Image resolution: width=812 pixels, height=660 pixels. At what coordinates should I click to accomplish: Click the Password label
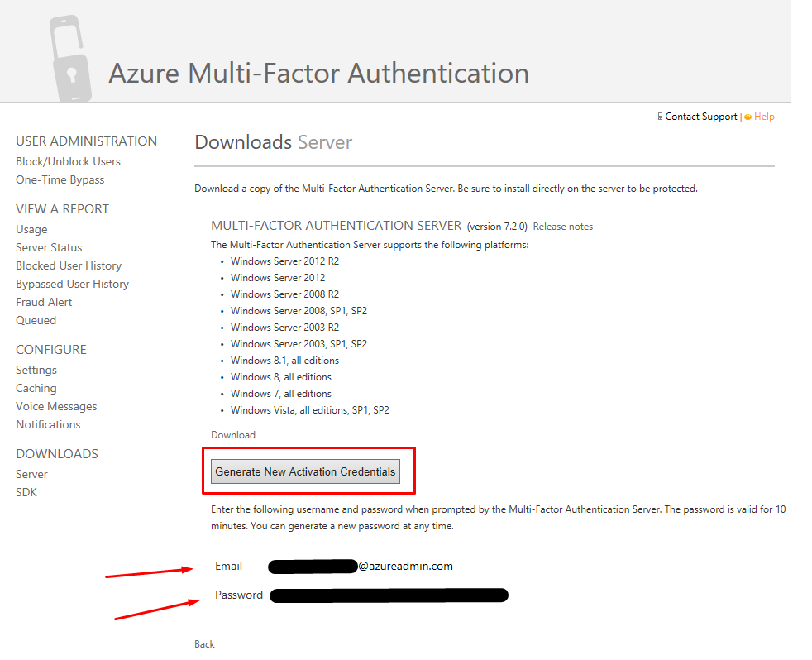(239, 595)
